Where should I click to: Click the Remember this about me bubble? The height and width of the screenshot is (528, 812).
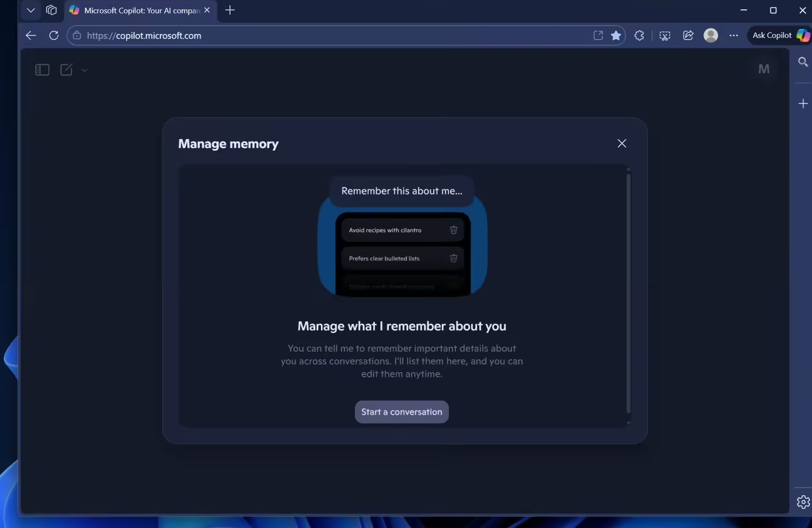(402, 191)
